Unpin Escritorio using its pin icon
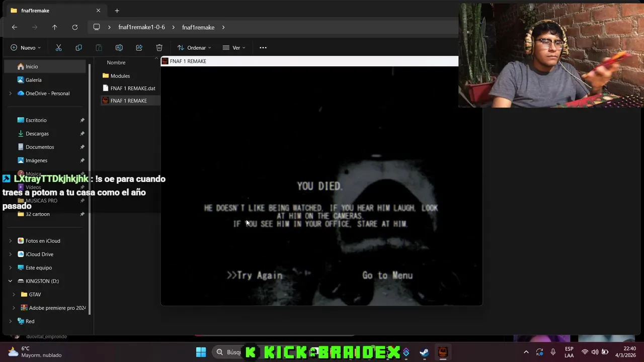The image size is (644, 362). click(82, 120)
